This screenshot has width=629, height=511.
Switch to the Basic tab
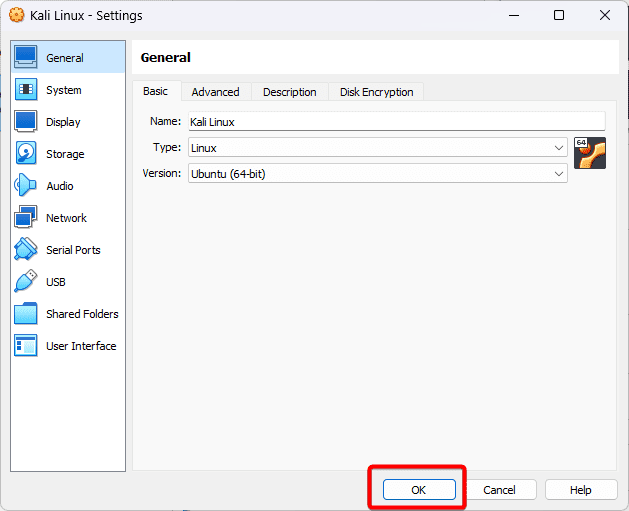click(156, 91)
